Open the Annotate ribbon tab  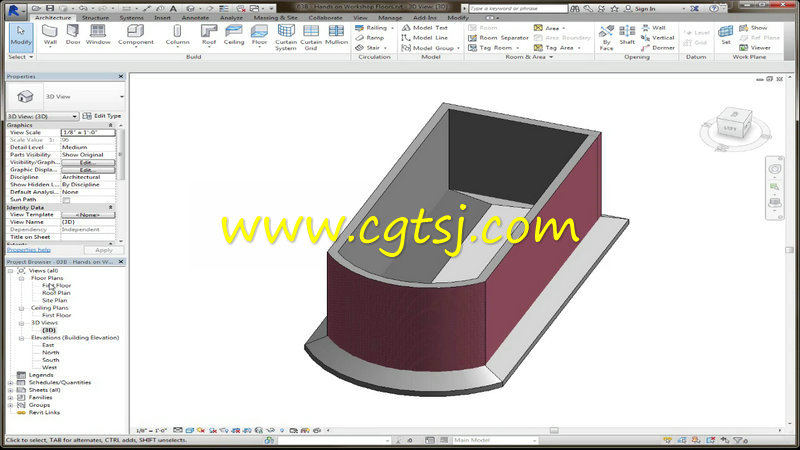point(195,18)
